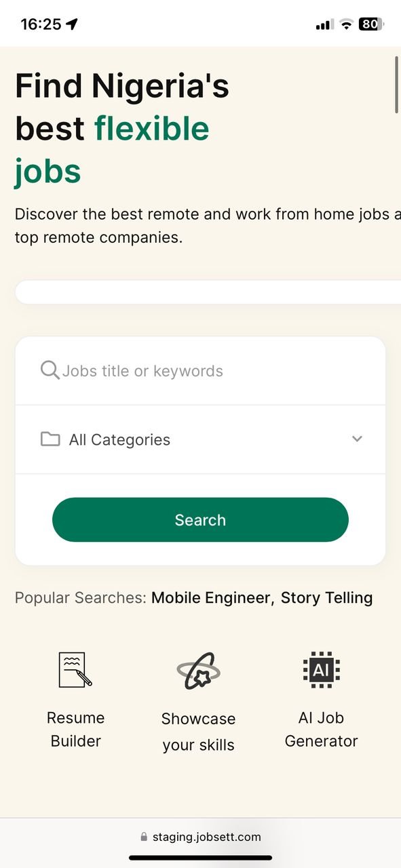The image size is (401, 868).
Task: Click the Showcase your skills label
Action: pyautogui.click(x=198, y=732)
